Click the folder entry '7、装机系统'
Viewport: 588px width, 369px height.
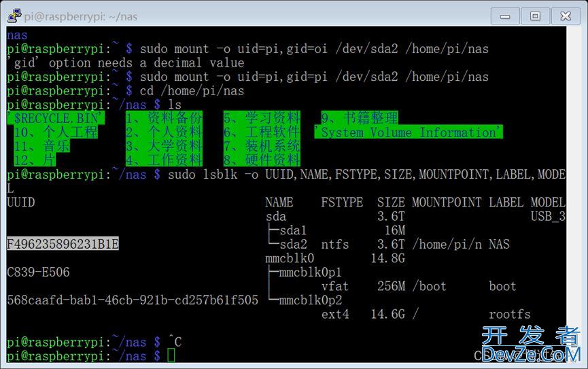262,146
